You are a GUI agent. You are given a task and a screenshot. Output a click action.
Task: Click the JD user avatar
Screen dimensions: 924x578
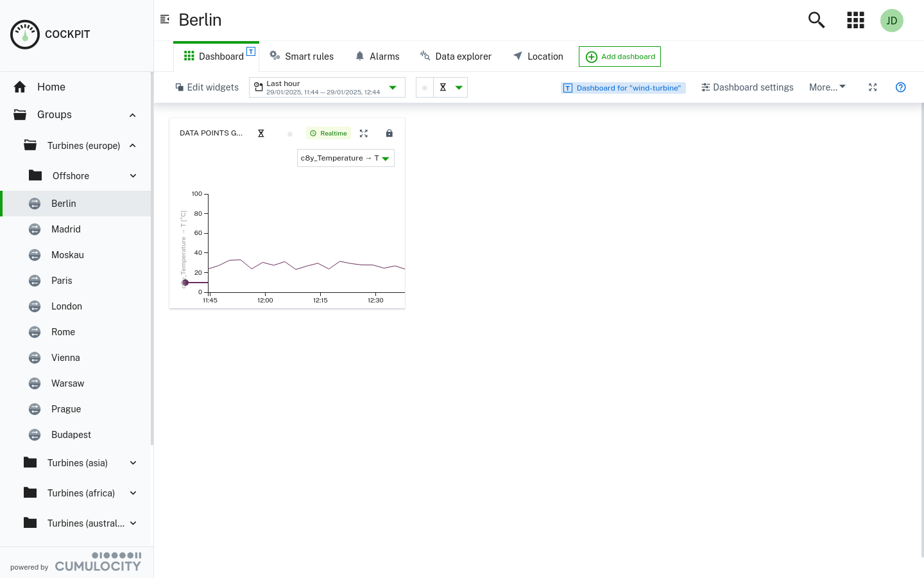891,21
